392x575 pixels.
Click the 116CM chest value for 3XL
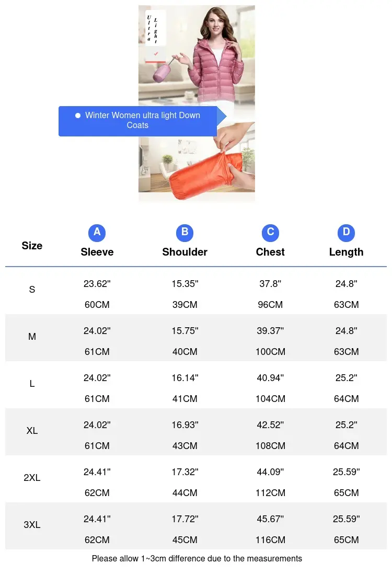click(x=270, y=540)
